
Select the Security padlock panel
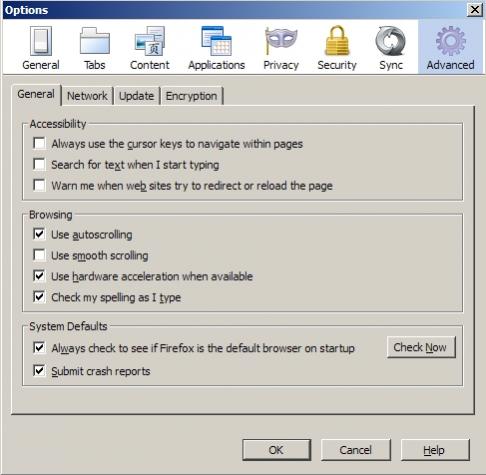pos(337,48)
